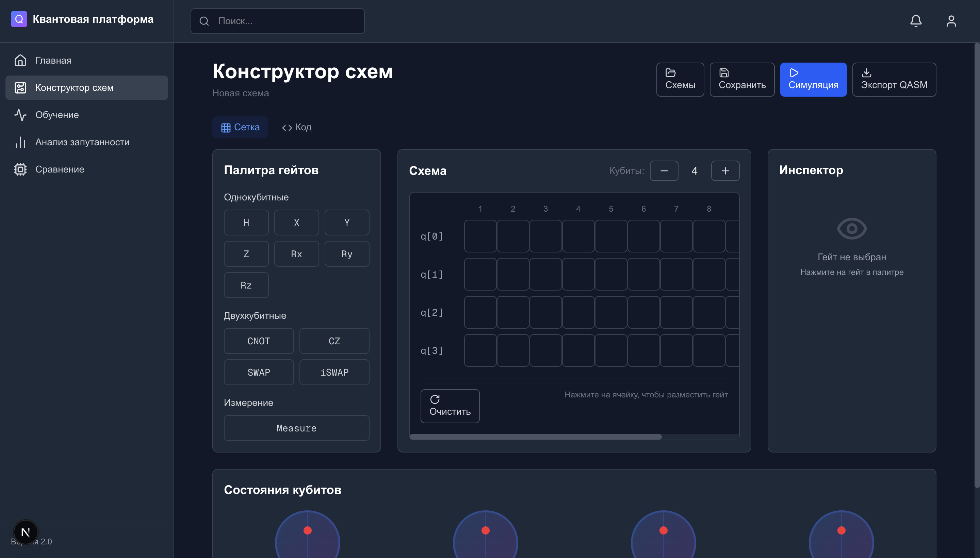
Task: Select the H gate
Action: (x=246, y=222)
